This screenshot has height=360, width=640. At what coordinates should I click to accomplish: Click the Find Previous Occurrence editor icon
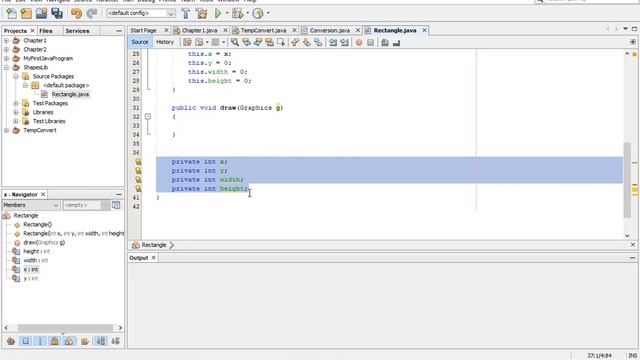(246, 42)
